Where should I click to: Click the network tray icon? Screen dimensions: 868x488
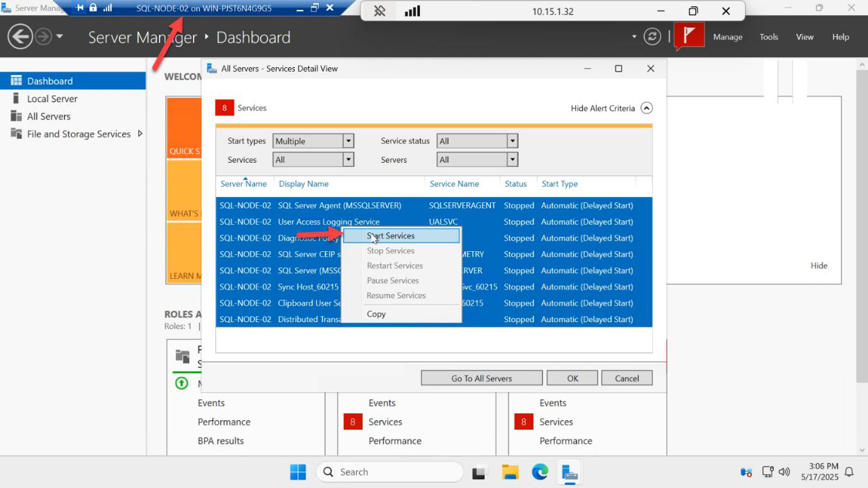767,472
